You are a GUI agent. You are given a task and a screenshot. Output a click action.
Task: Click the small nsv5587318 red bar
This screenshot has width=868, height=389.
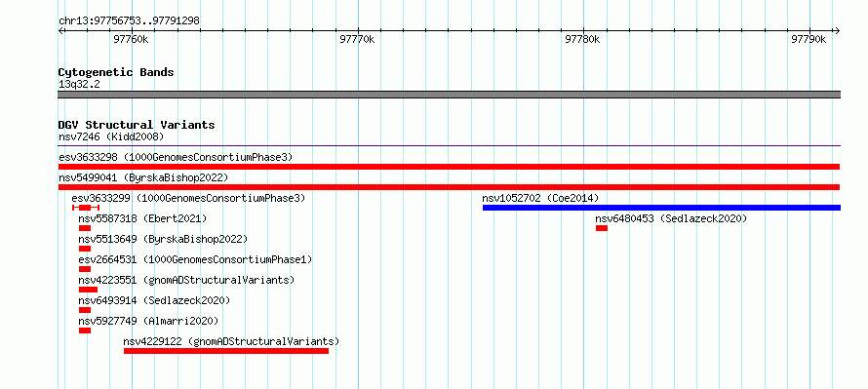click(x=85, y=228)
